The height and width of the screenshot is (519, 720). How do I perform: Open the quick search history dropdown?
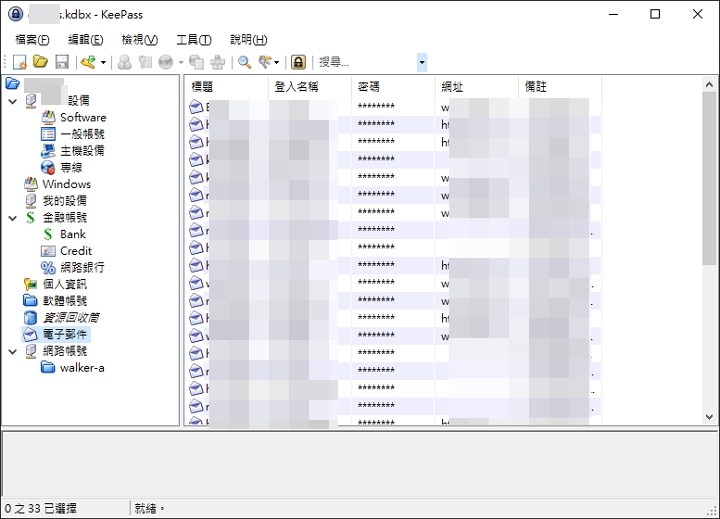click(422, 62)
